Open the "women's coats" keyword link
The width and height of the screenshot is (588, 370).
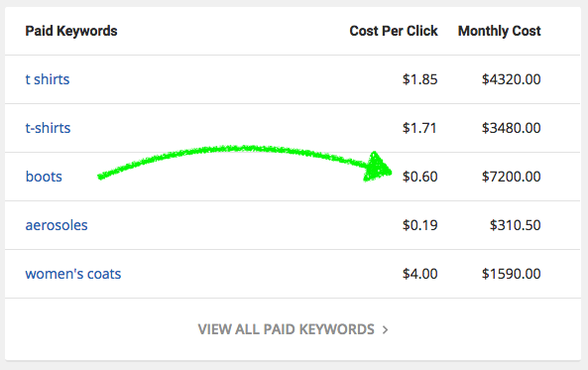click(73, 274)
